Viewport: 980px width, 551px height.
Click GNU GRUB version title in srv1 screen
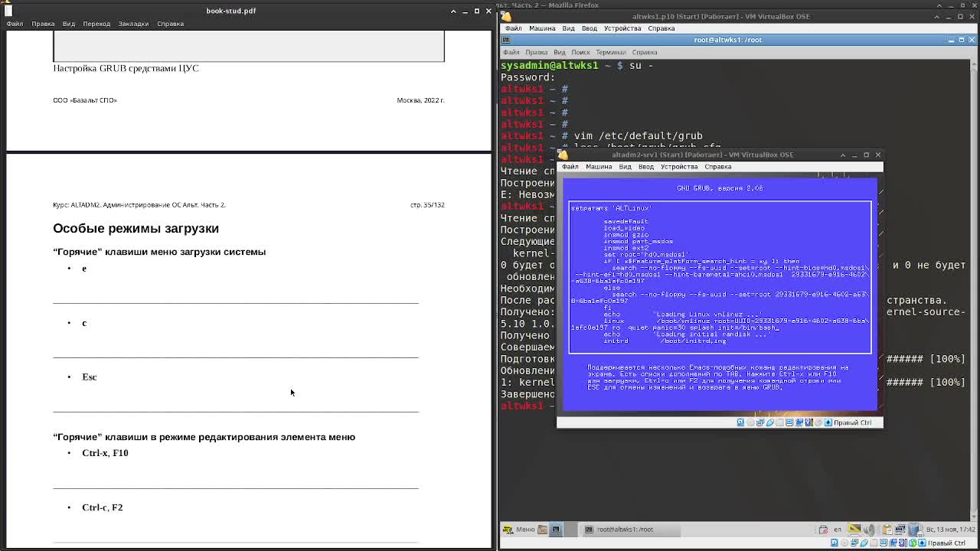720,188
